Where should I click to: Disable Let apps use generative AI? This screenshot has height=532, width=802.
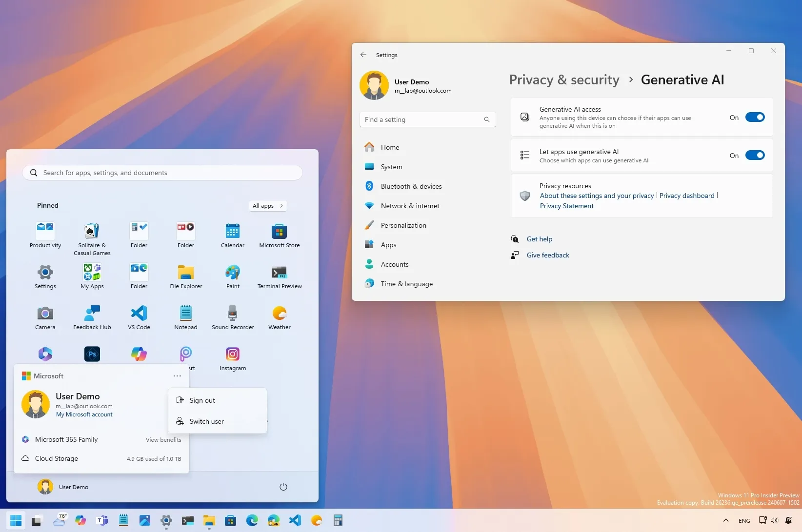pyautogui.click(x=755, y=155)
